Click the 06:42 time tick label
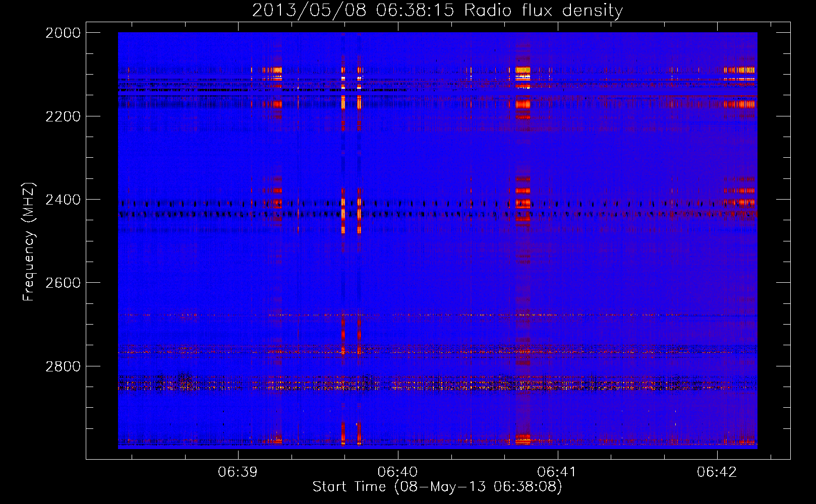Image resolution: width=816 pixels, height=504 pixels. coord(717,472)
